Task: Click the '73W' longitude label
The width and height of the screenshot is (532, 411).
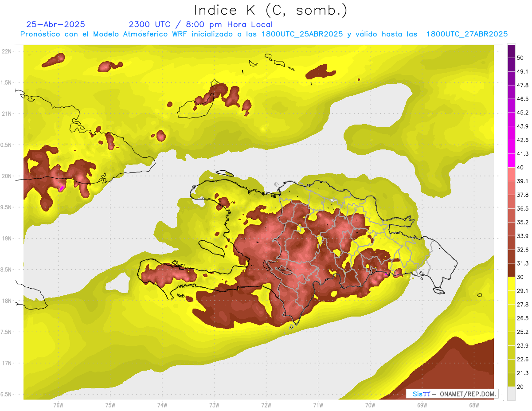Action: click(x=214, y=405)
